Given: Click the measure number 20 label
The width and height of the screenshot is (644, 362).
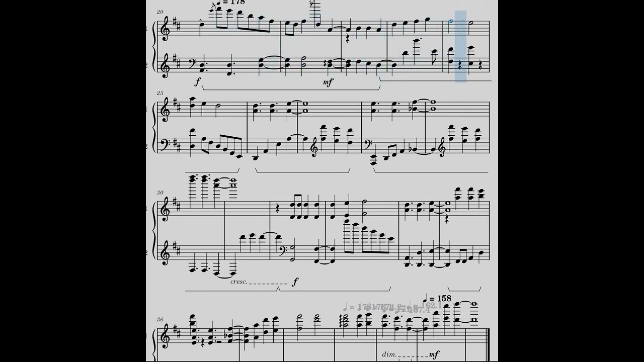Looking at the screenshot, I should (160, 12).
